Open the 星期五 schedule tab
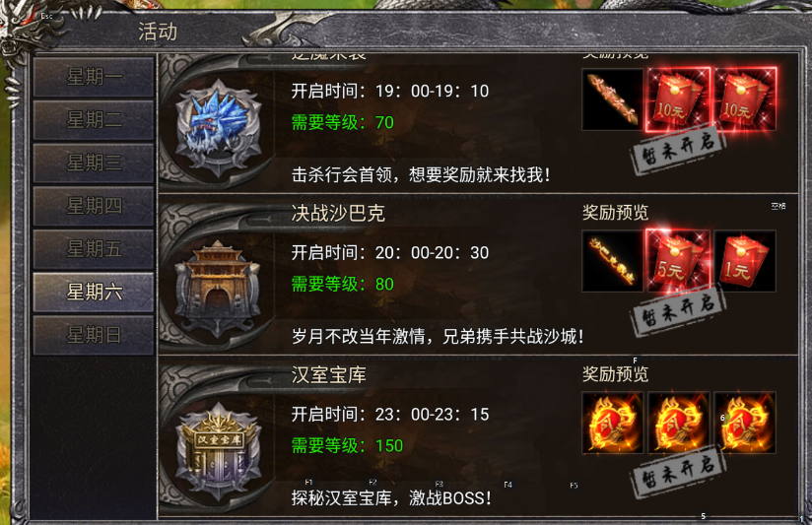Viewport: 812px width, 525px height. [x=94, y=249]
